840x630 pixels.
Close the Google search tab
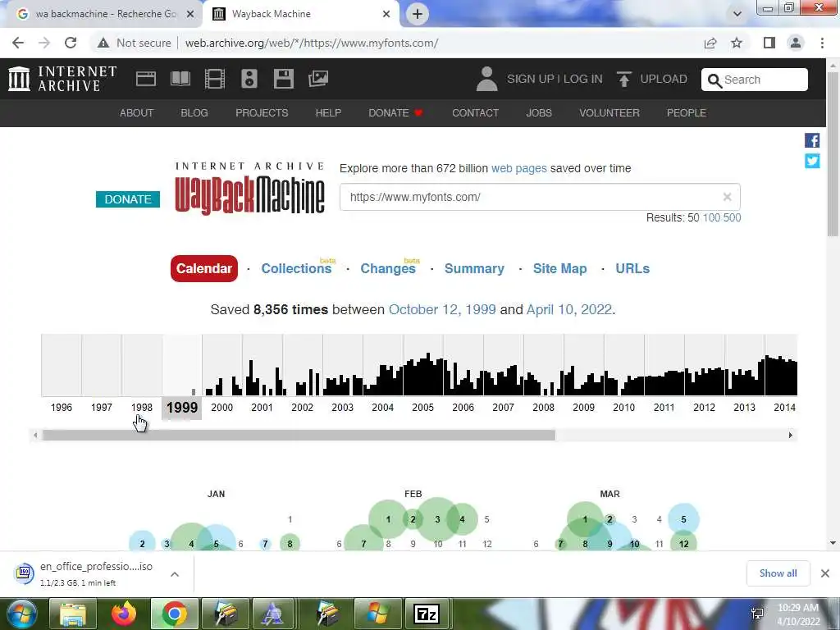pyautogui.click(x=190, y=14)
